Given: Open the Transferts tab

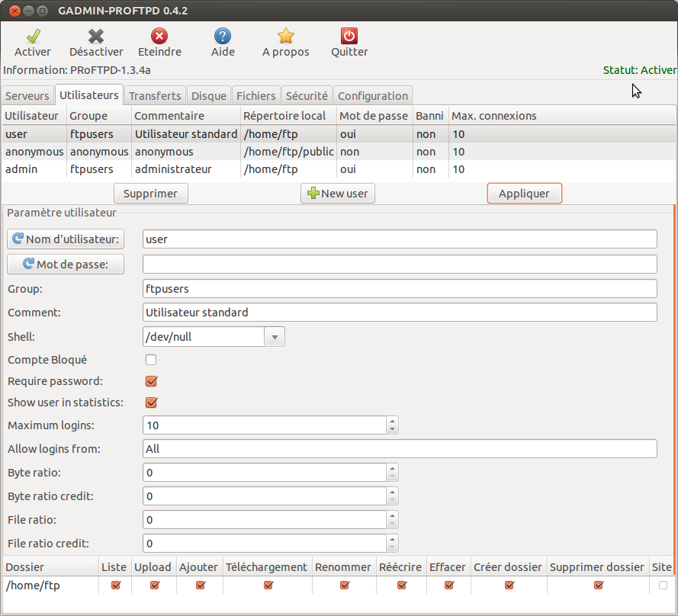Looking at the screenshot, I should click(155, 96).
